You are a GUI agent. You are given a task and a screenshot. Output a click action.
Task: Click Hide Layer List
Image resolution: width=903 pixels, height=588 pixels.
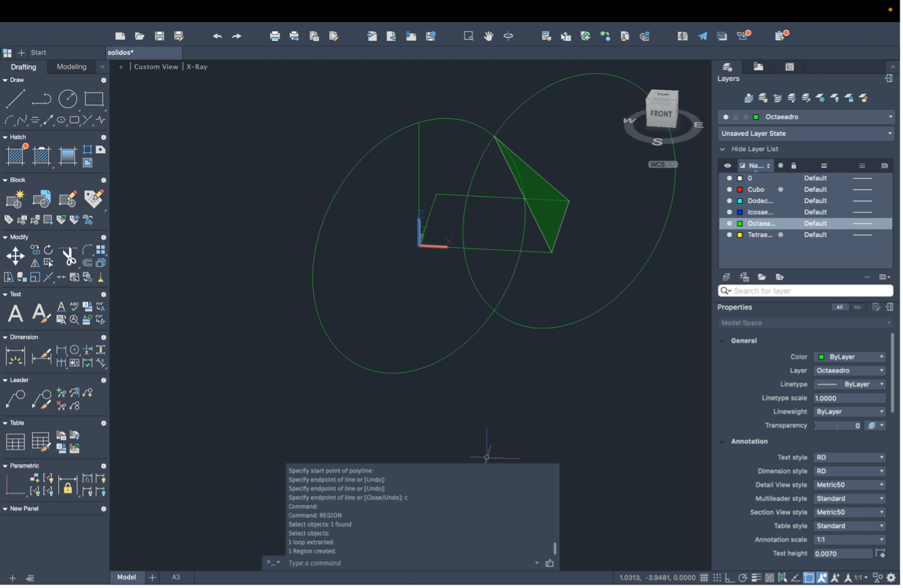[x=754, y=149]
